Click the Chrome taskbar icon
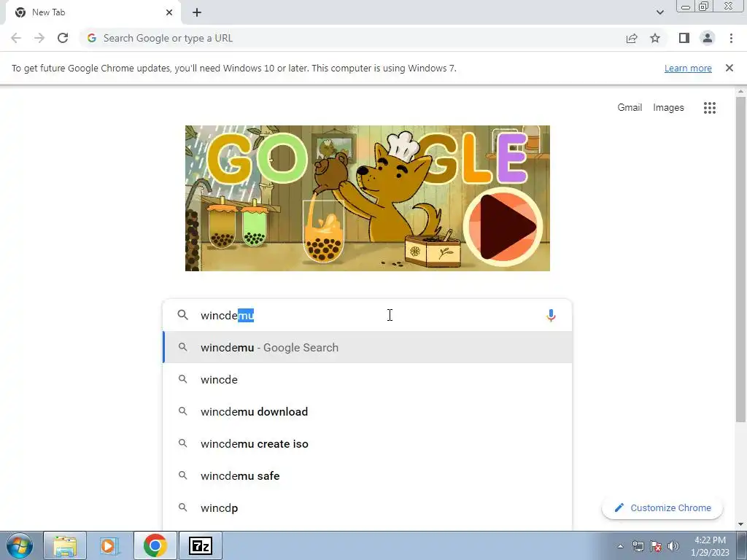 click(x=155, y=545)
